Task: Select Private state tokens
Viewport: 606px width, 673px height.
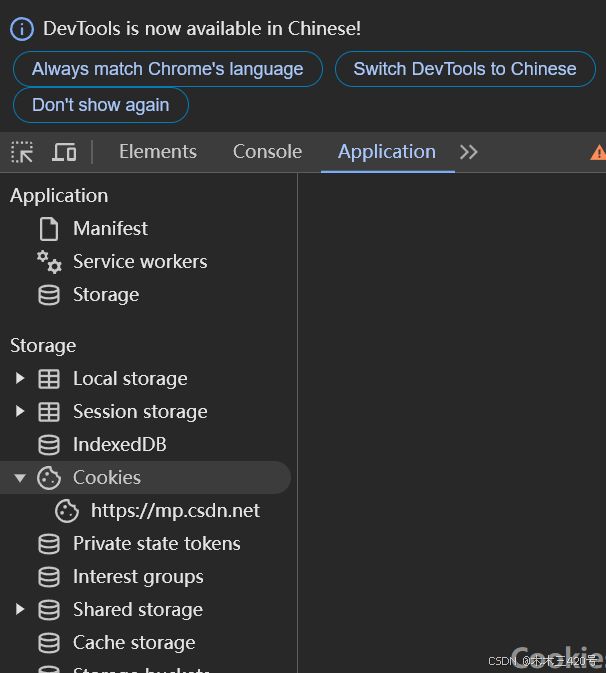Action: coord(157,544)
